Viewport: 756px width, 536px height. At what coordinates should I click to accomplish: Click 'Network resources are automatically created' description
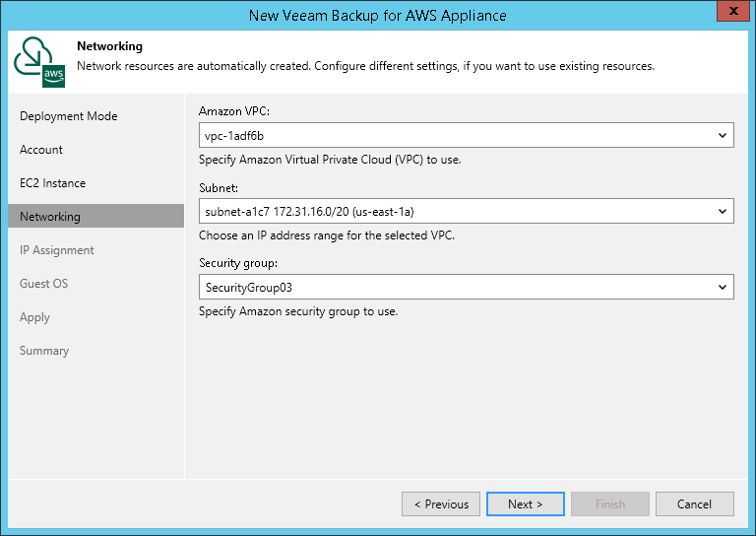pos(366,66)
